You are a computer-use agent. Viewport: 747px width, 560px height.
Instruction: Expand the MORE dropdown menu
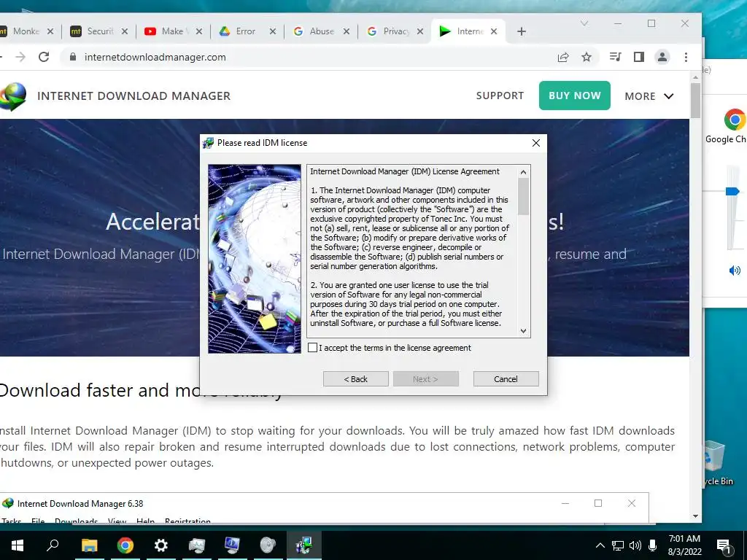(x=649, y=96)
